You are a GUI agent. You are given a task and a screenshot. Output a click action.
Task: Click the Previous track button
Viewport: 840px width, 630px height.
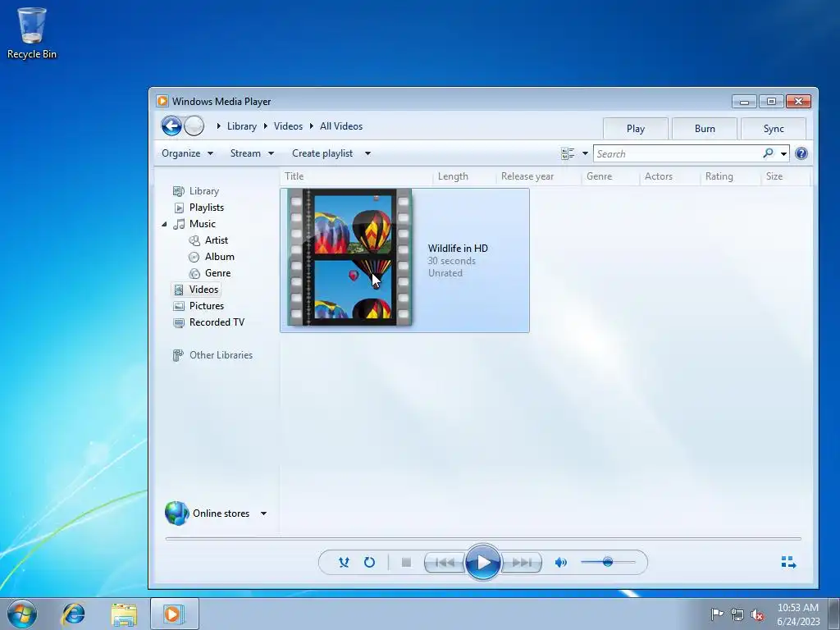click(444, 562)
